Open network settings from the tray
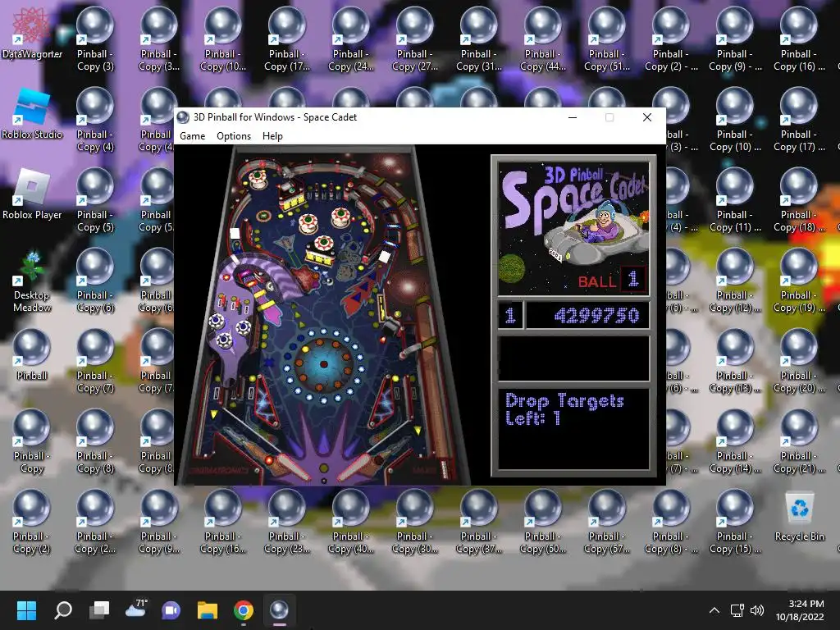The image size is (840, 630). 737,610
